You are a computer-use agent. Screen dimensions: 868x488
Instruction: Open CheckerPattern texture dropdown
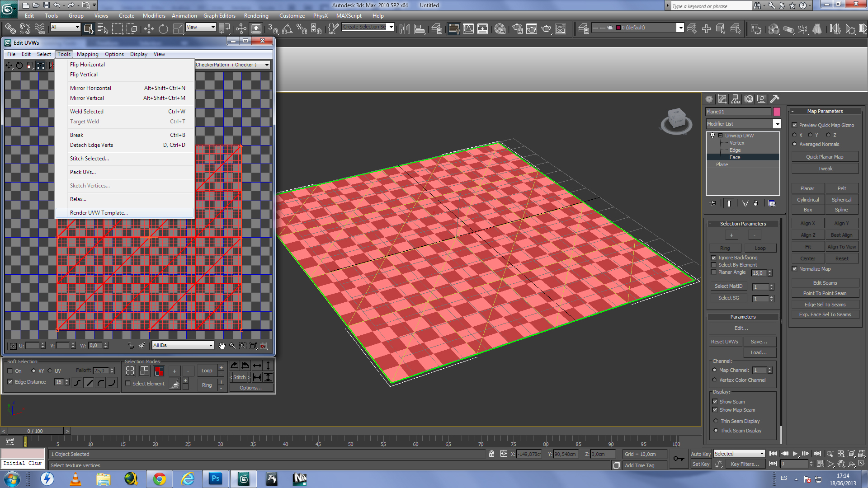point(267,65)
